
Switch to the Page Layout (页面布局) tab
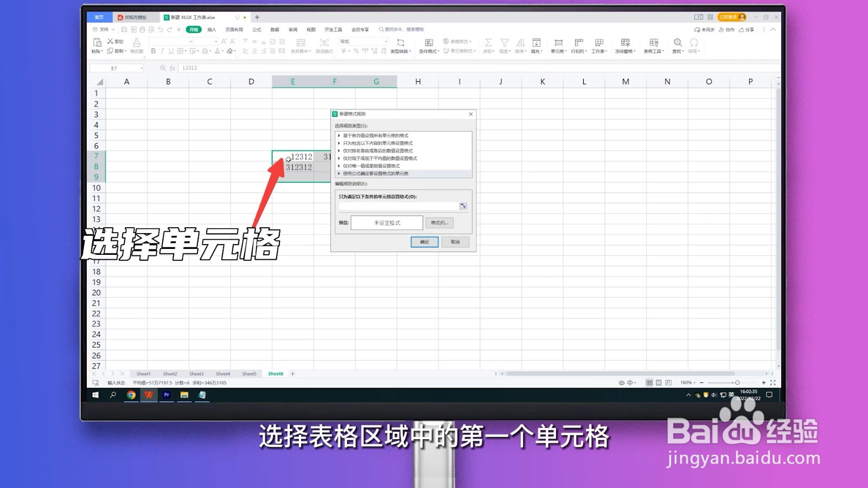[x=234, y=30]
